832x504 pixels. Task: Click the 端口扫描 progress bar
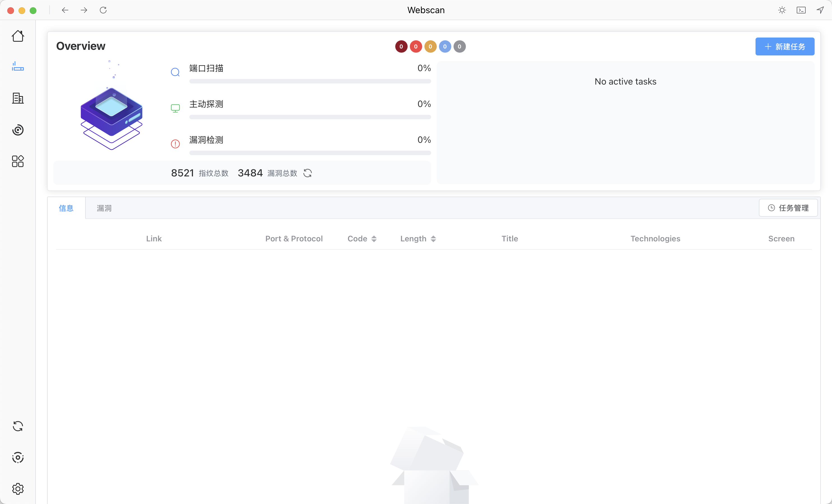click(x=310, y=81)
